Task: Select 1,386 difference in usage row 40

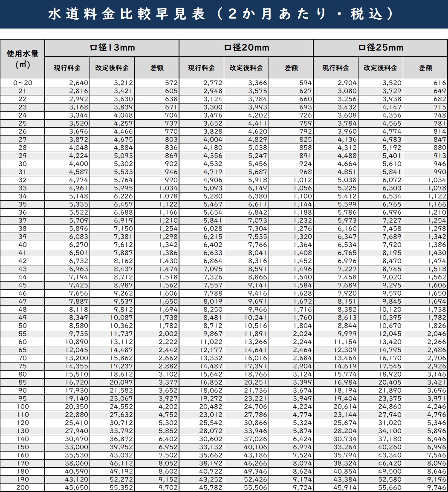Action: pyautogui.click(x=437, y=245)
